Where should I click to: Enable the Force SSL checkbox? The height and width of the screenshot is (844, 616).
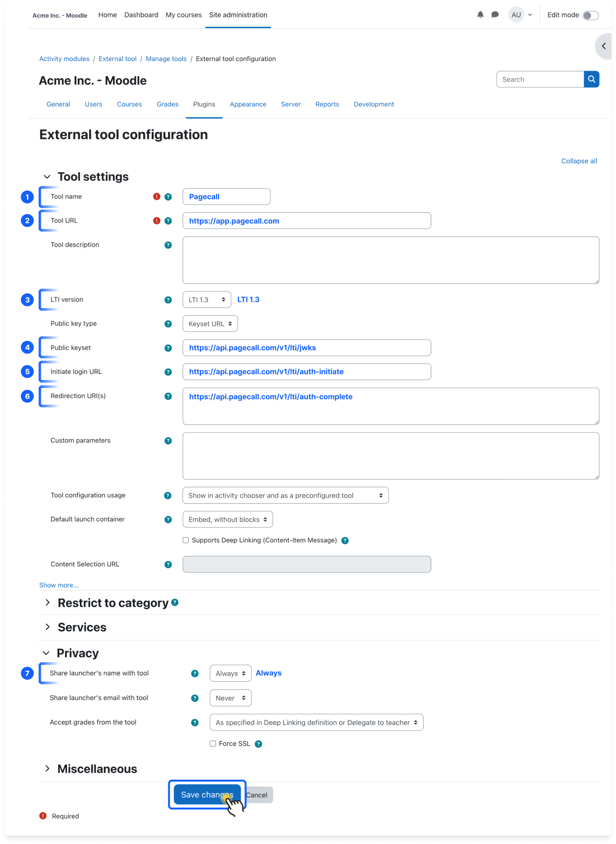point(213,743)
